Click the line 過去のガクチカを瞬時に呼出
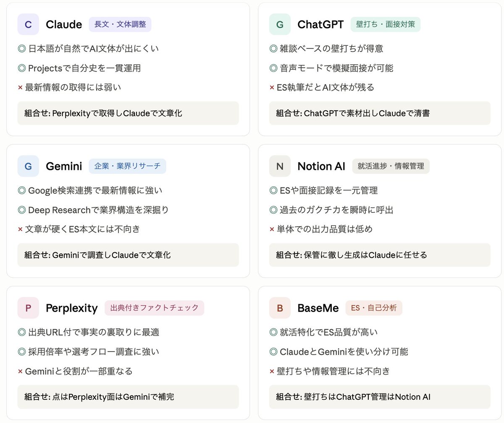This screenshot has height=423, width=504. (x=331, y=210)
